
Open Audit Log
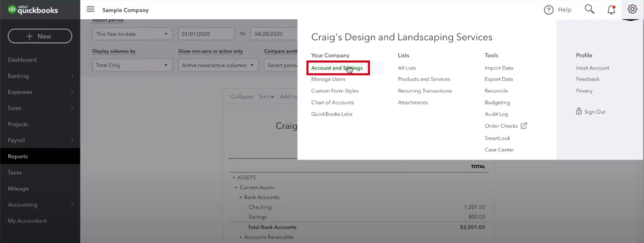[496, 114]
